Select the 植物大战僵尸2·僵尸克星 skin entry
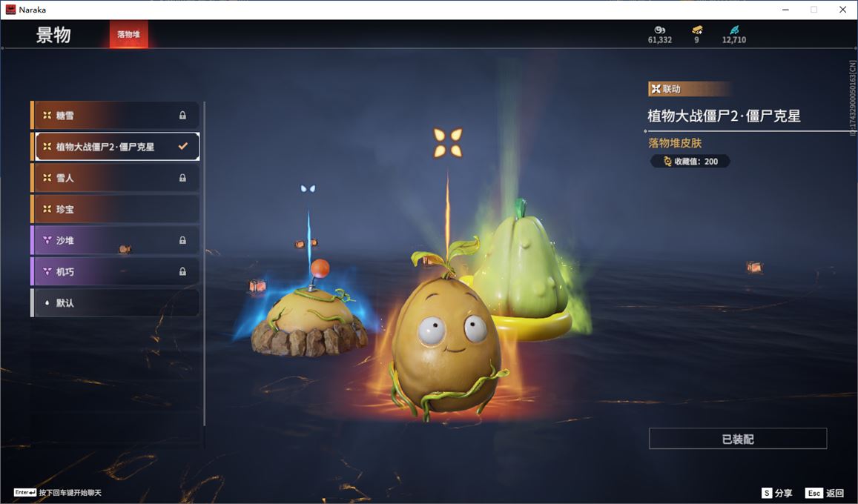 pos(115,147)
